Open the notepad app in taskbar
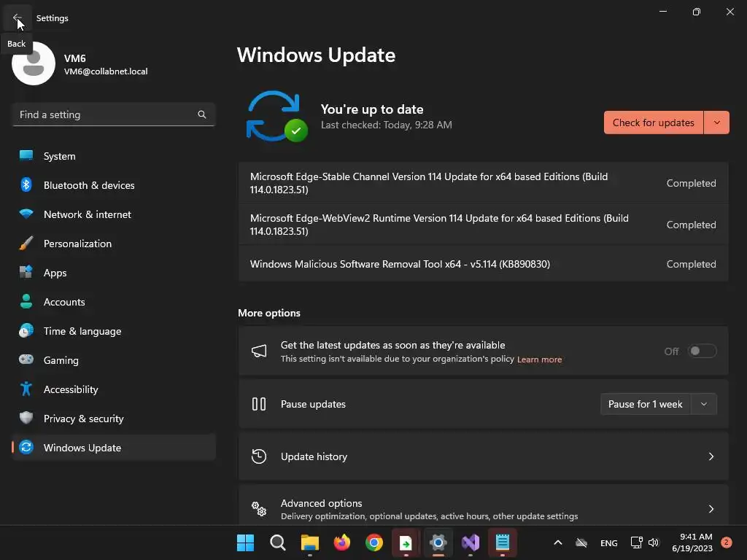Image resolution: width=747 pixels, height=560 pixels. pos(503,542)
